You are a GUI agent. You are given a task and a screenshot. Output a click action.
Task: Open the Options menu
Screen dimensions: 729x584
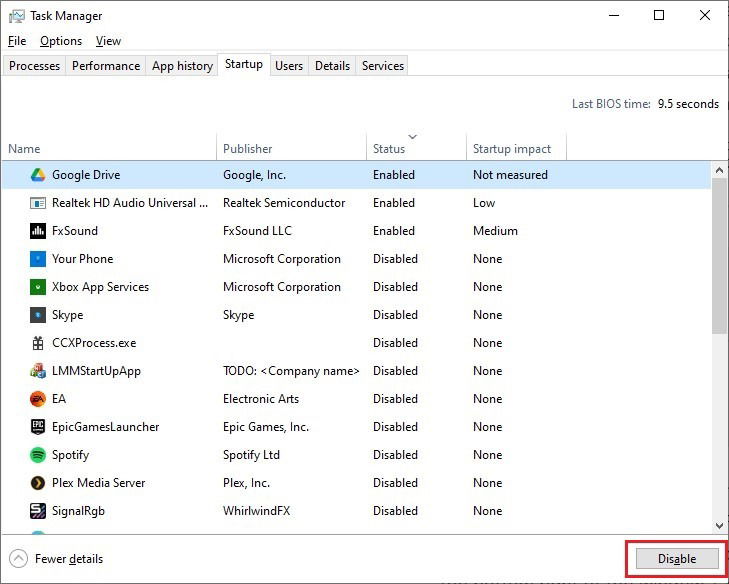point(61,41)
